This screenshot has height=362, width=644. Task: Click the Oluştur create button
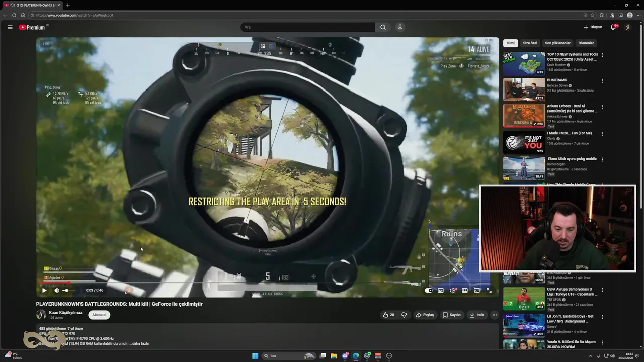tap(593, 27)
